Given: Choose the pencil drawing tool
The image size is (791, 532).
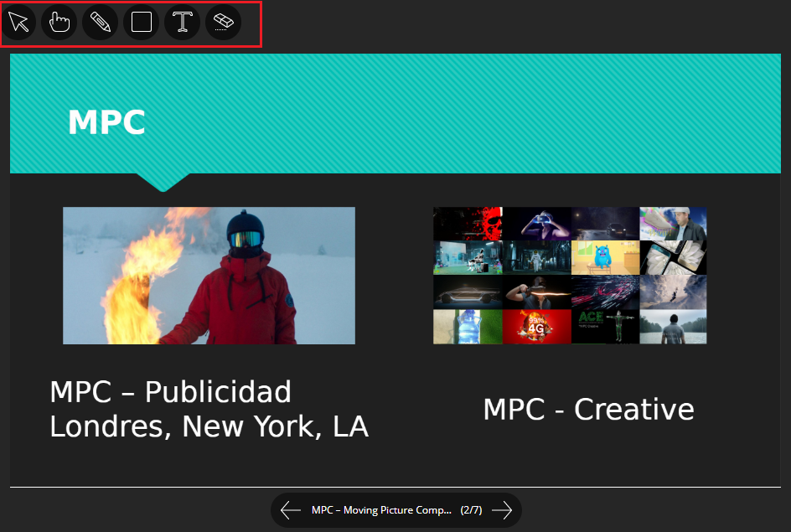Looking at the screenshot, I should click(100, 22).
